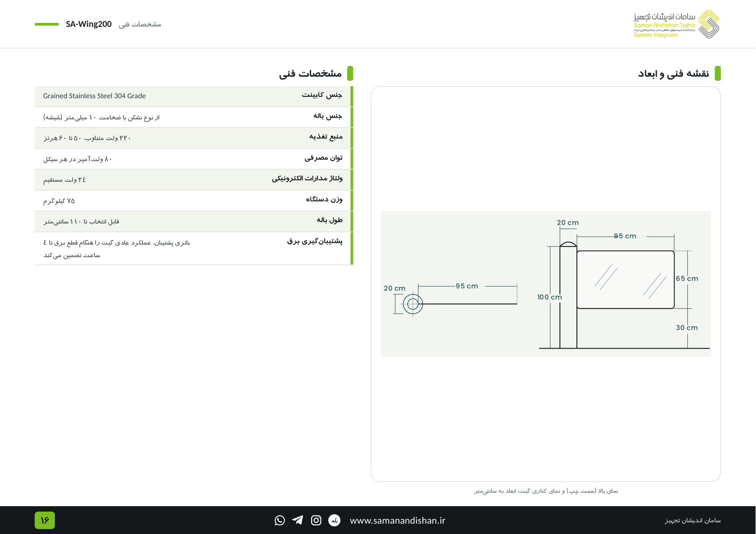The height and width of the screenshot is (534, 756).
Task: Click the 'توان مصرفی' row label
Action: pyautogui.click(x=323, y=158)
